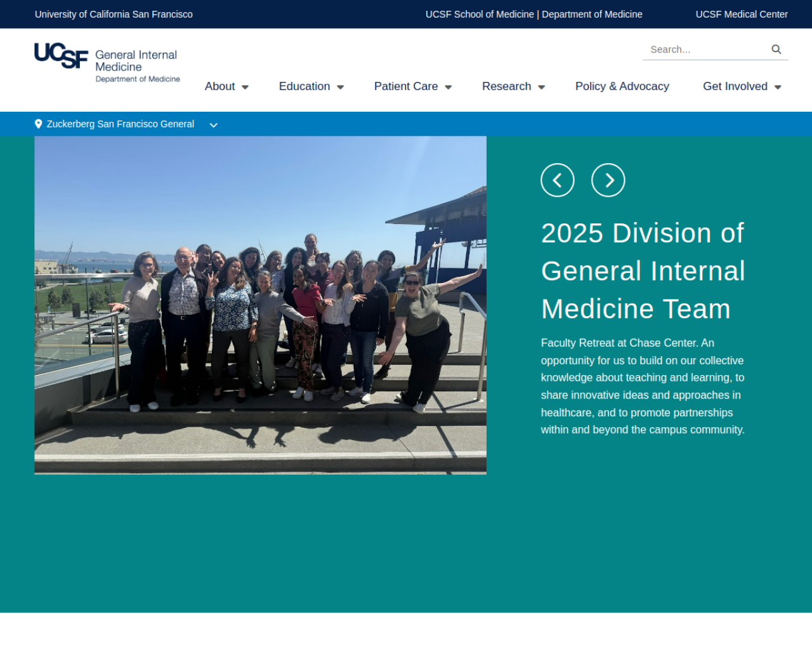Open Department of Medicine top link

[592, 14]
